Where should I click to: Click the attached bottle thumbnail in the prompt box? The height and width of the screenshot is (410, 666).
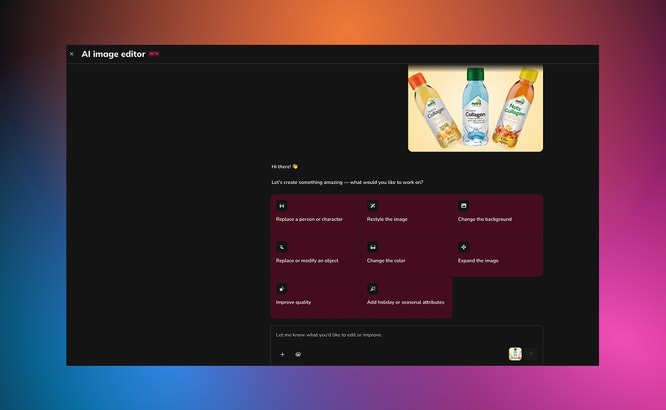tap(515, 354)
